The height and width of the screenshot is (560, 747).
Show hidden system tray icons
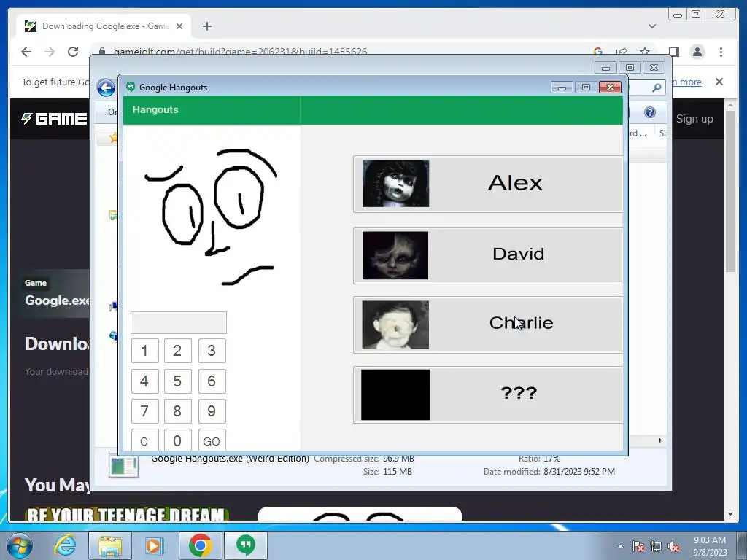pos(620,546)
